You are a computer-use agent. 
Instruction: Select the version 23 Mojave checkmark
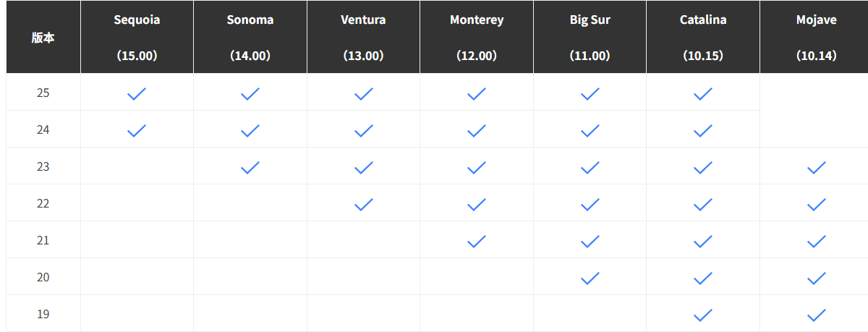point(816,167)
